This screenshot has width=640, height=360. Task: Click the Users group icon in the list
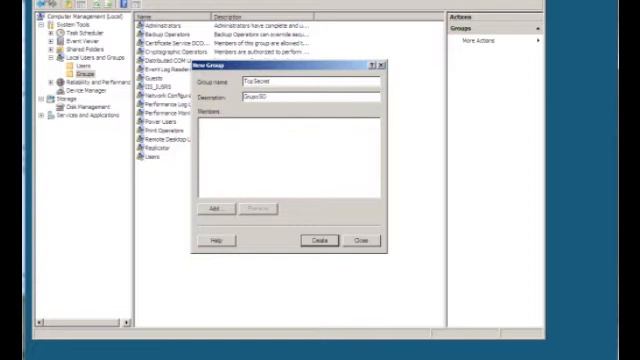(140, 157)
